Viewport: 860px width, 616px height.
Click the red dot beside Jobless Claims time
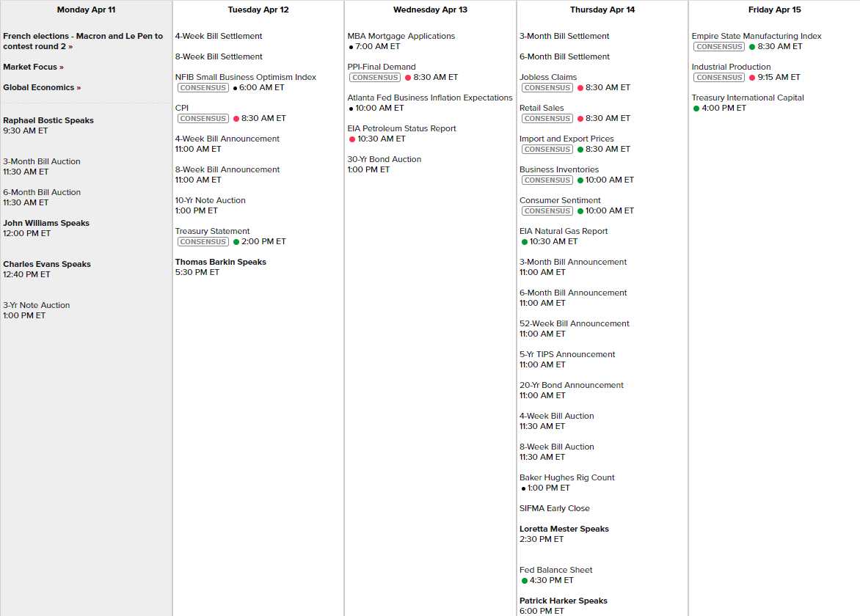coord(580,87)
